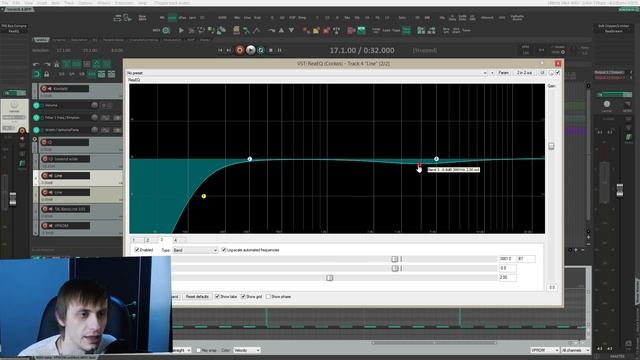
Task: Open the VPROM track dropdown at bottom right
Action: pos(544,350)
